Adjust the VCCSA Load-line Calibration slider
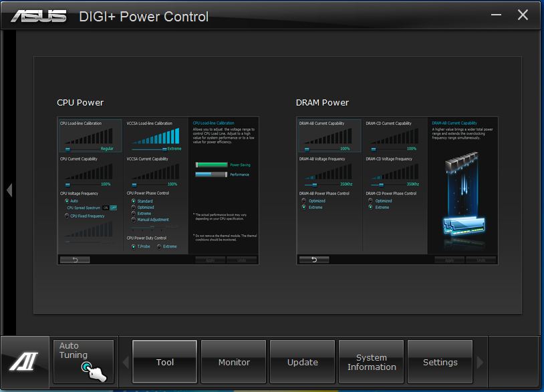Screen dimensions: 544x392 click(x=164, y=149)
